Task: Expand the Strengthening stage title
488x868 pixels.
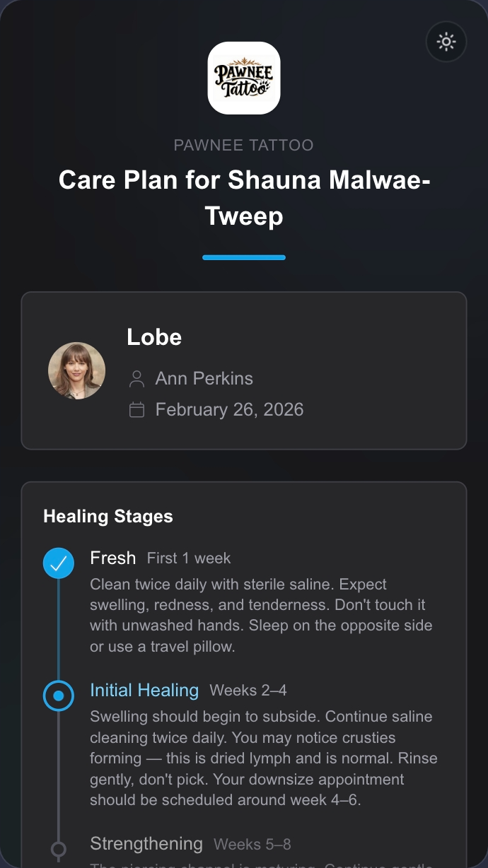Action: point(146,843)
